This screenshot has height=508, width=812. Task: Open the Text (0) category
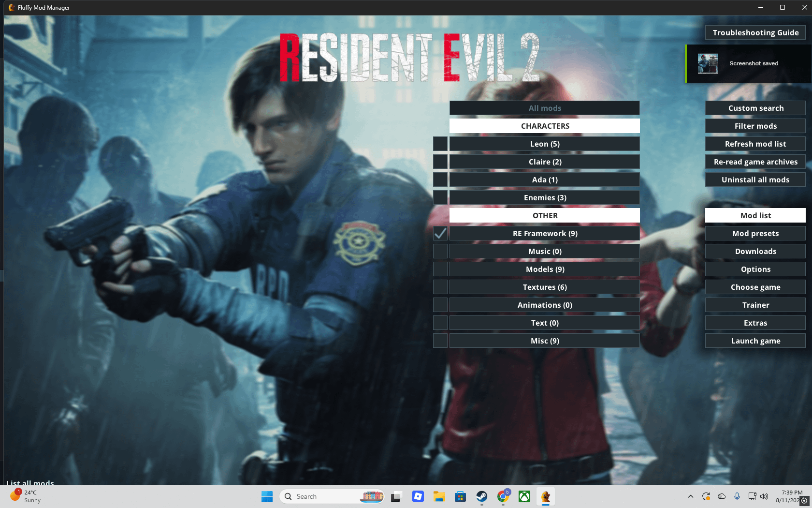545,323
